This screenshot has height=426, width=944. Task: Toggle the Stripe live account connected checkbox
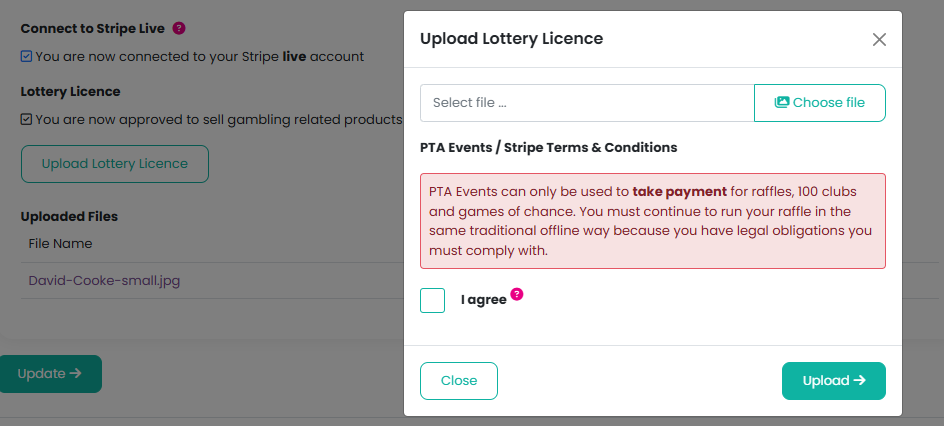pos(27,56)
